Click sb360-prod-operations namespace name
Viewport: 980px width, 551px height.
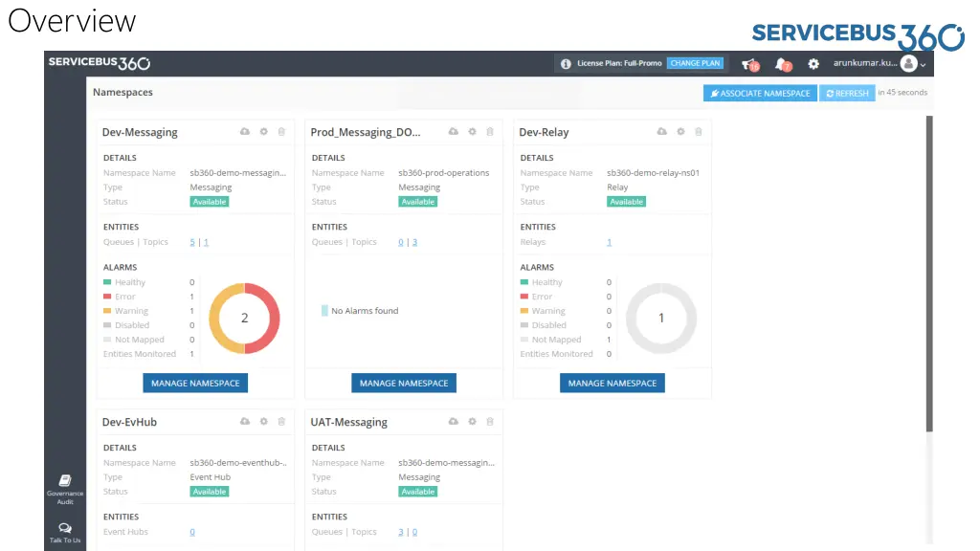point(444,173)
